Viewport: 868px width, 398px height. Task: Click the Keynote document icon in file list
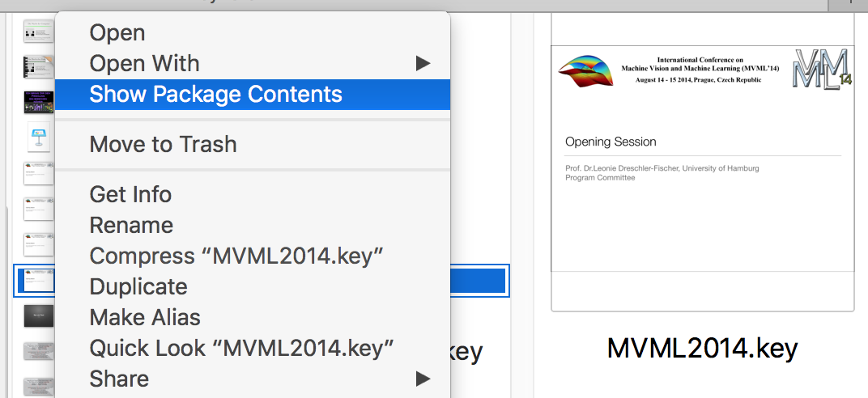[x=38, y=138]
